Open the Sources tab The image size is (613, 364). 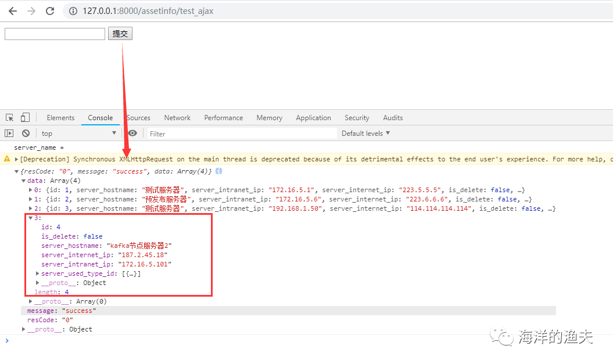[x=138, y=117]
